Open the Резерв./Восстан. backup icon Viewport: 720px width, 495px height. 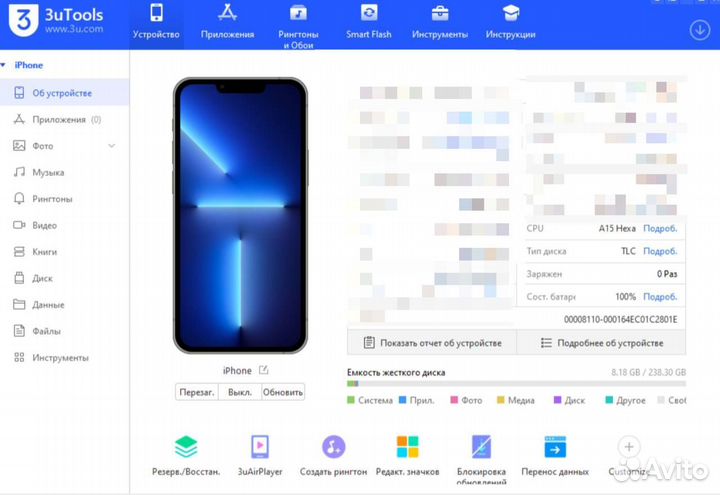[186, 447]
